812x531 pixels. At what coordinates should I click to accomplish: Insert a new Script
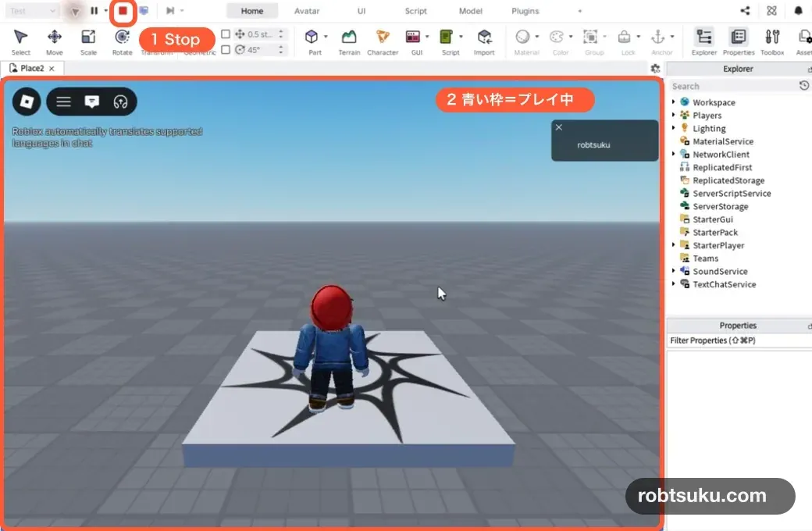[x=447, y=42]
